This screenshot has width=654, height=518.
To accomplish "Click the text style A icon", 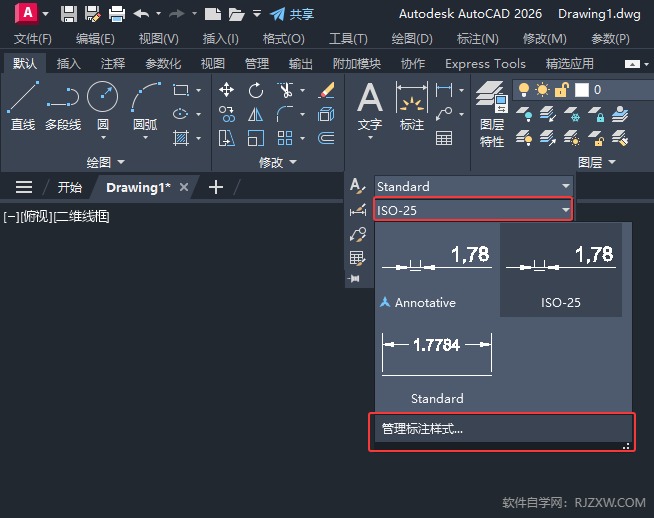I will [x=357, y=186].
